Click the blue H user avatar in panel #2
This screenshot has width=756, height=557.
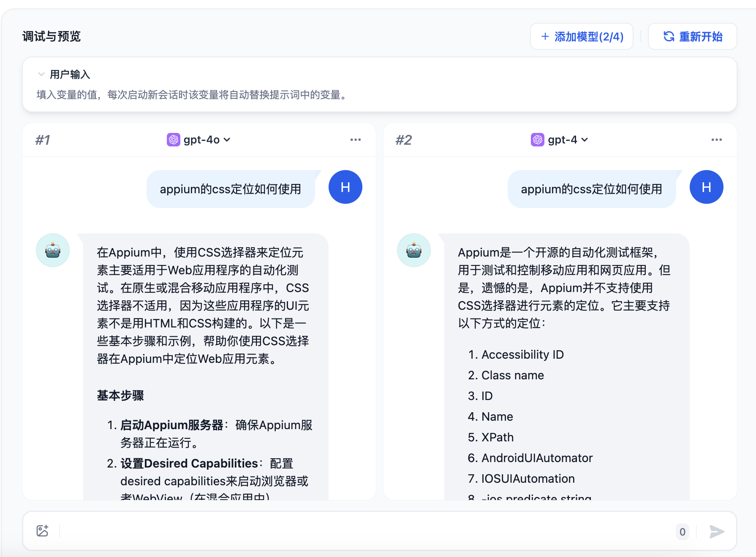706,187
